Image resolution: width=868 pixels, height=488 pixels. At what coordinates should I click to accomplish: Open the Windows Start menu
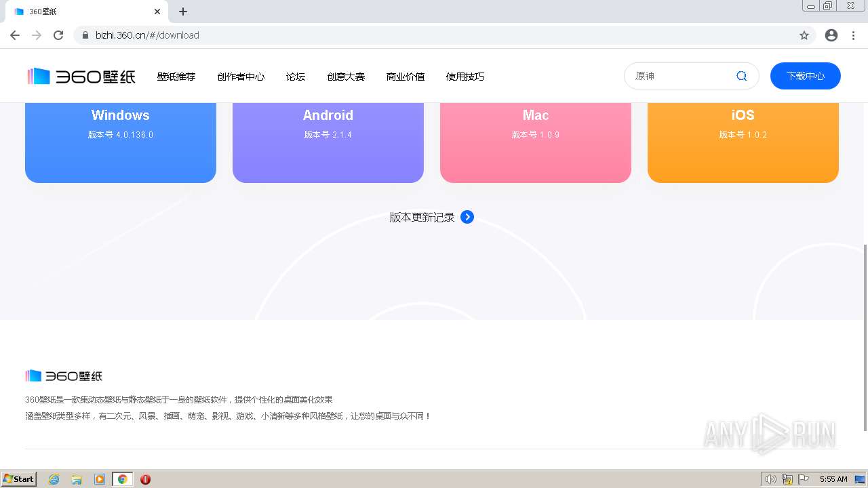[x=19, y=479]
